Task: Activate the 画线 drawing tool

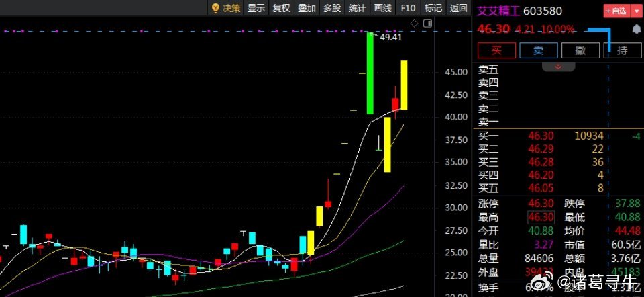Action: pos(383,8)
